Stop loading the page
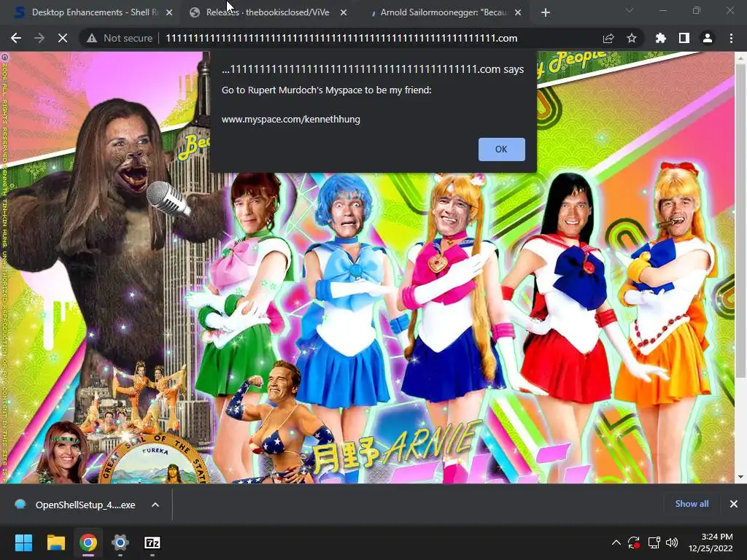Viewport: 747px width, 560px height. point(63,38)
